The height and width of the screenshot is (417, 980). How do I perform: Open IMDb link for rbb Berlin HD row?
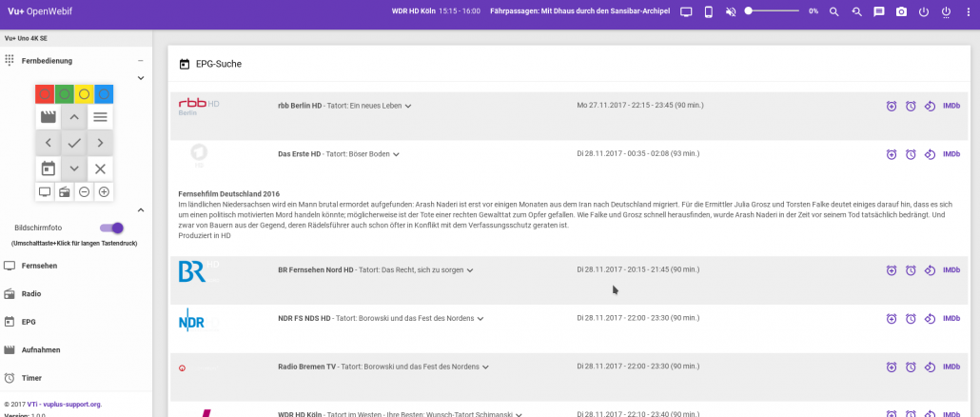coord(951,106)
